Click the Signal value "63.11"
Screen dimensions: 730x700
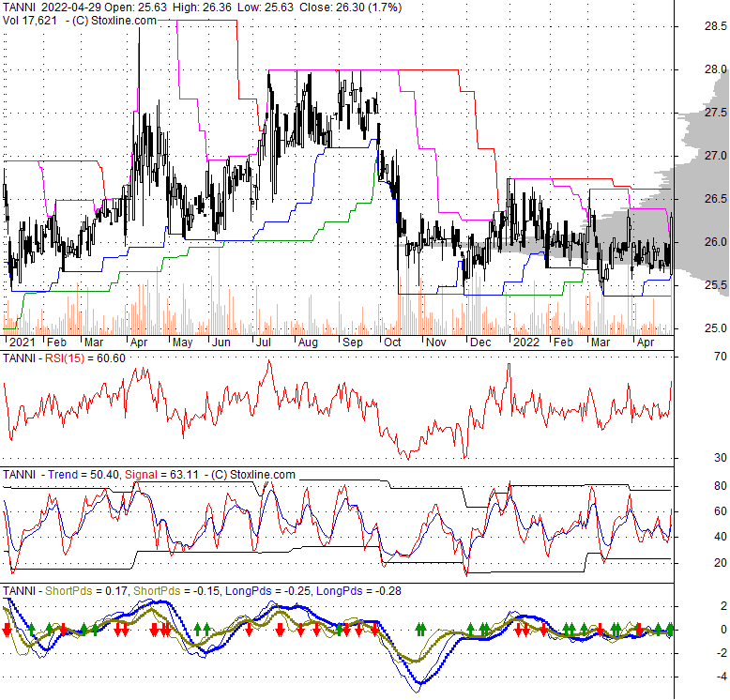coord(184,475)
